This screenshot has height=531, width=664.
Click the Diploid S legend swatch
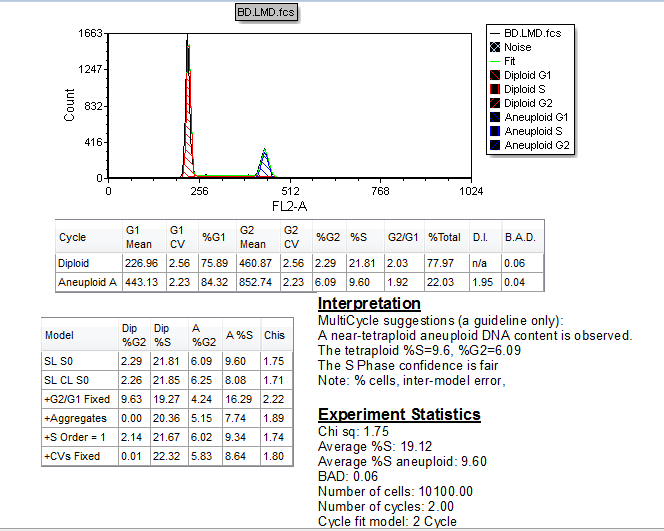click(x=494, y=89)
